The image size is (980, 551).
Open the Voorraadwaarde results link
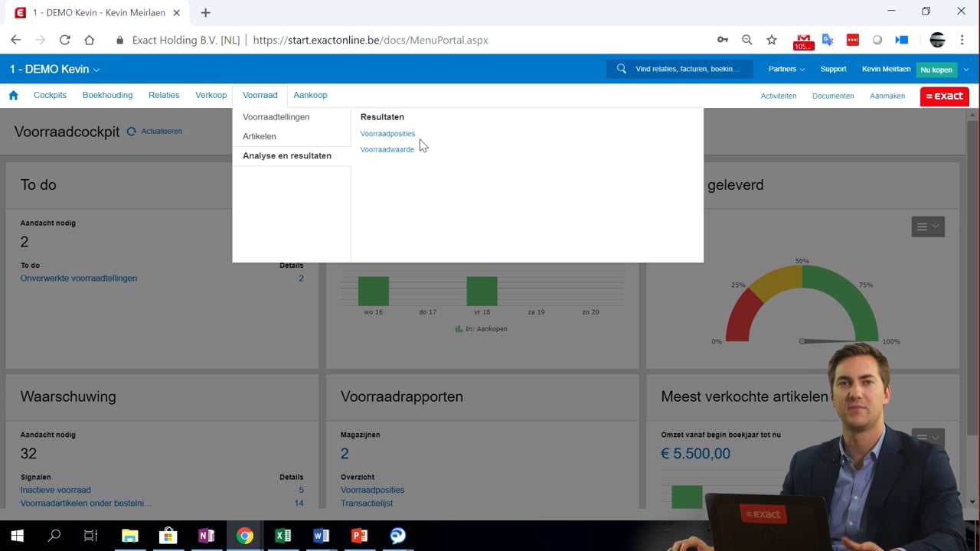click(x=387, y=150)
